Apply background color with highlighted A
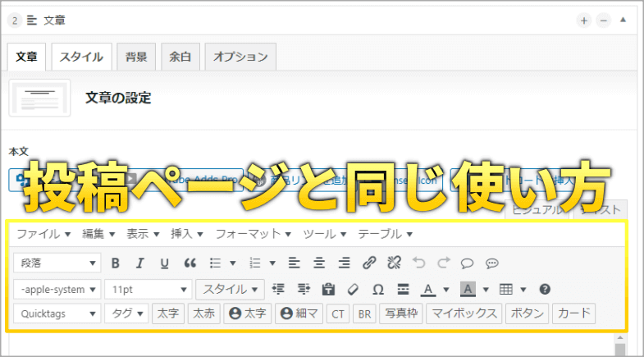 click(x=468, y=289)
